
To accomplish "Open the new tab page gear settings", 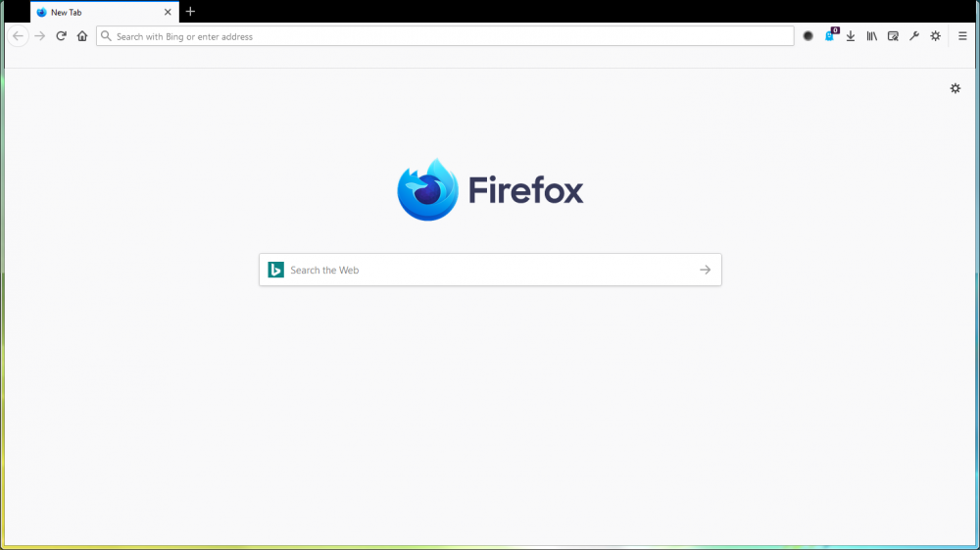I will pyautogui.click(x=955, y=89).
